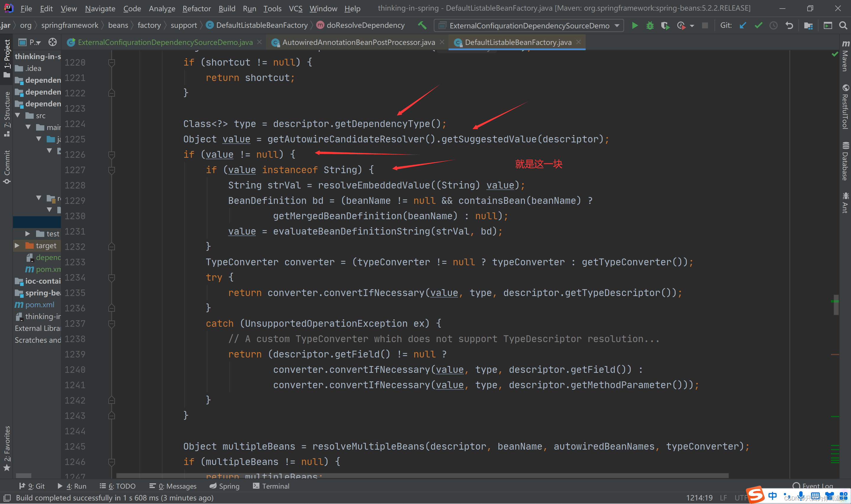Click the green Run button

(x=634, y=25)
